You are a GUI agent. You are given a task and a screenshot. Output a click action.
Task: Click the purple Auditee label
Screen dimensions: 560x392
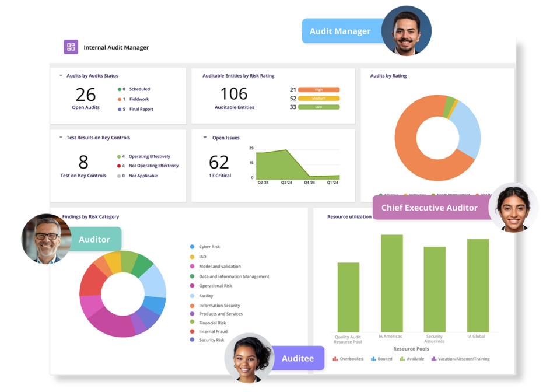pos(298,358)
